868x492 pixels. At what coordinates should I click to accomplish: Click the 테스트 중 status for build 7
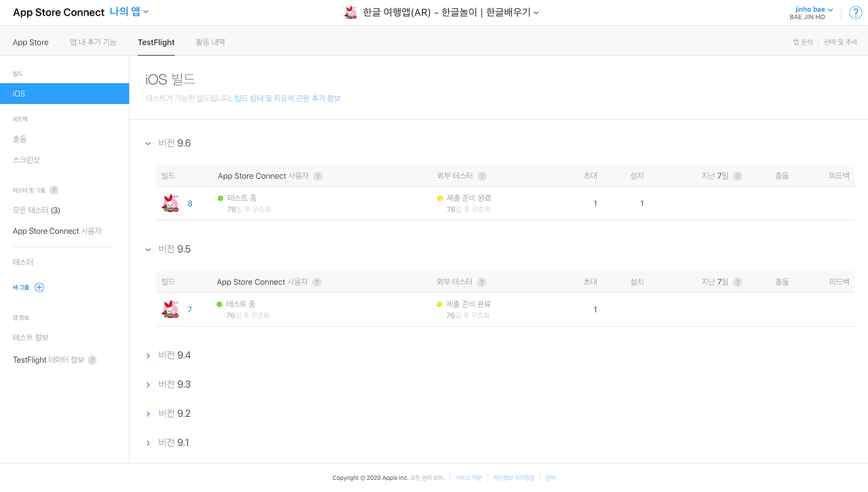pos(241,304)
